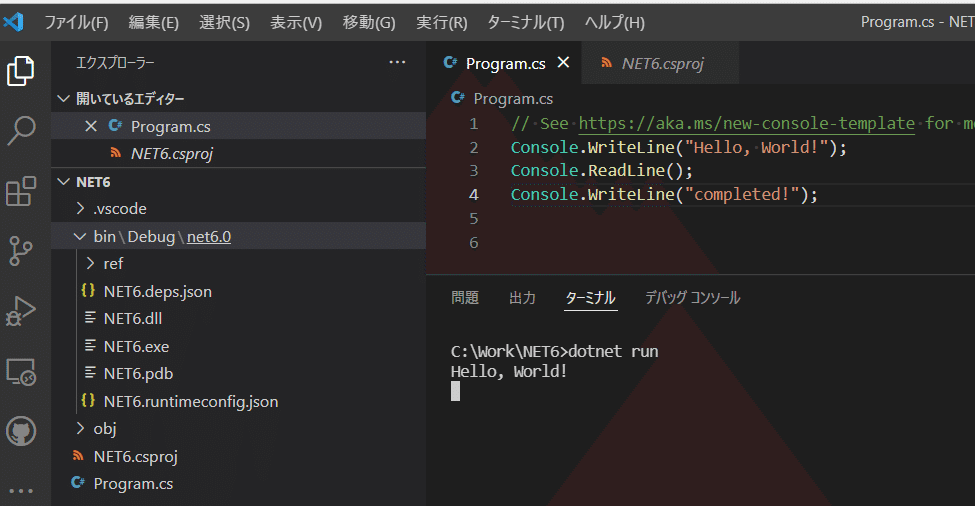This screenshot has width=975, height=506.
Task: Open NET6.runtimeconfig.json file
Action: pos(238,401)
